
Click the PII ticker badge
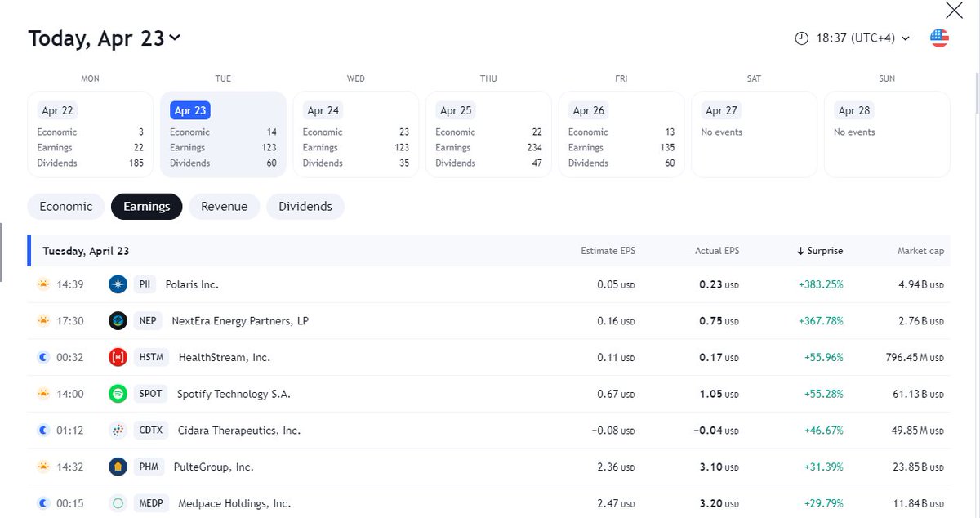[x=144, y=284]
